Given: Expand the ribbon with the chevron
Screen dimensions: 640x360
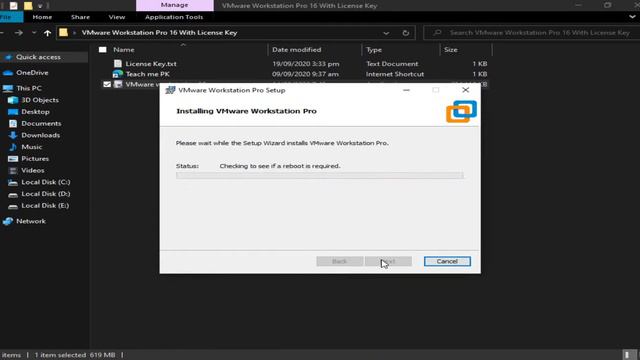Looking at the screenshot, I should [x=632, y=17].
